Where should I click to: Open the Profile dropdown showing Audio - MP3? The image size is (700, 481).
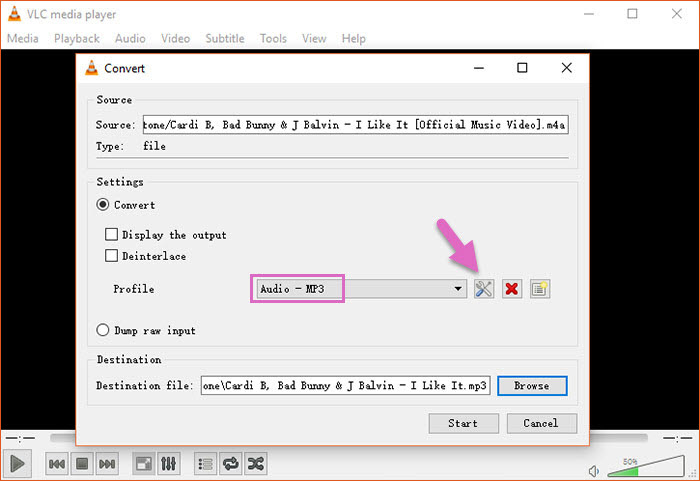pos(361,289)
